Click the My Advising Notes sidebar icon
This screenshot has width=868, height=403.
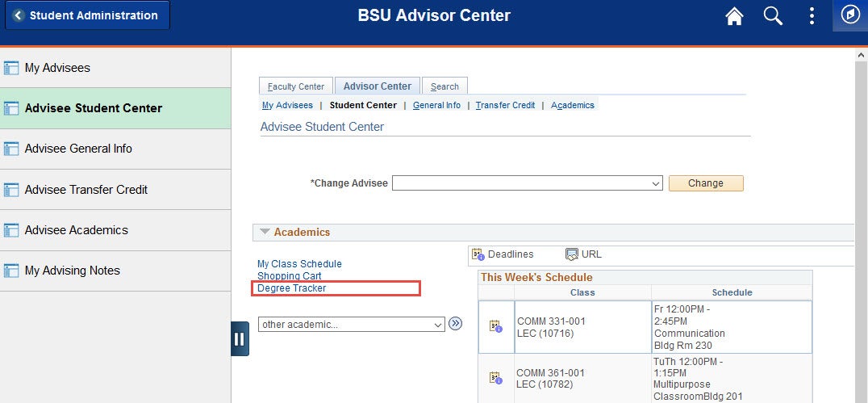click(x=11, y=271)
